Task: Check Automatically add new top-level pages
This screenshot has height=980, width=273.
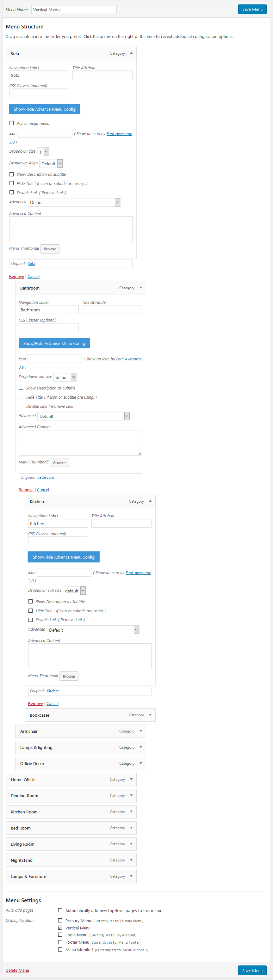Action: tap(60, 910)
